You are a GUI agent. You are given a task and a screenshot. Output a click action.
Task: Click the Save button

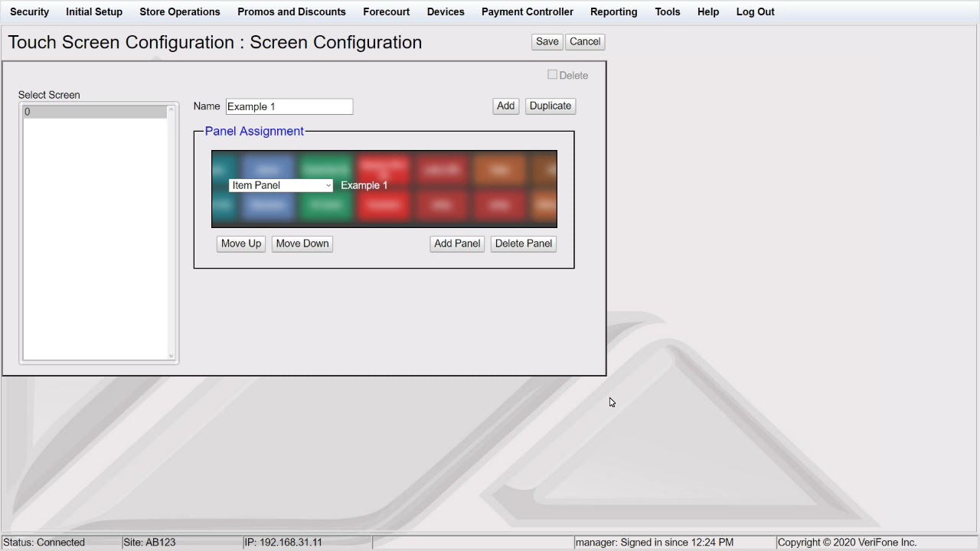point(547,42)
